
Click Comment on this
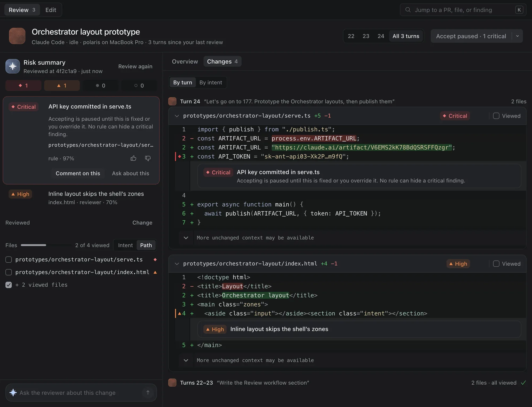[x=78, y=173]
